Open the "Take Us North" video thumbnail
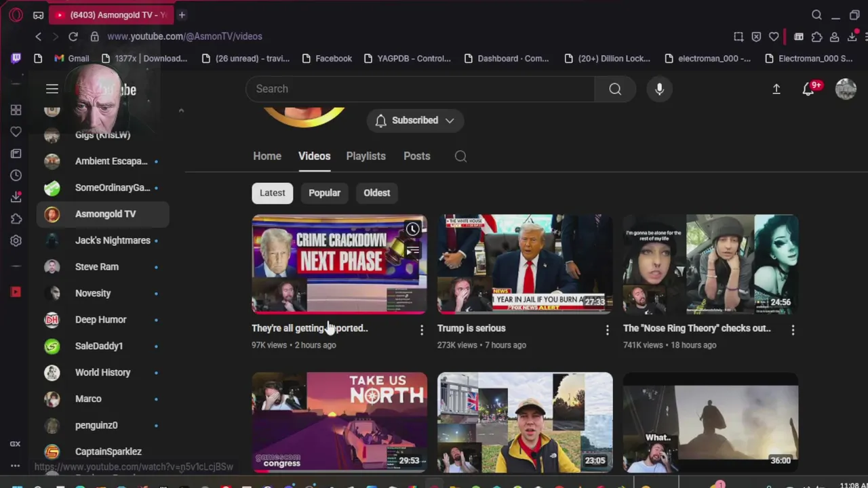 tap(339, 422)
